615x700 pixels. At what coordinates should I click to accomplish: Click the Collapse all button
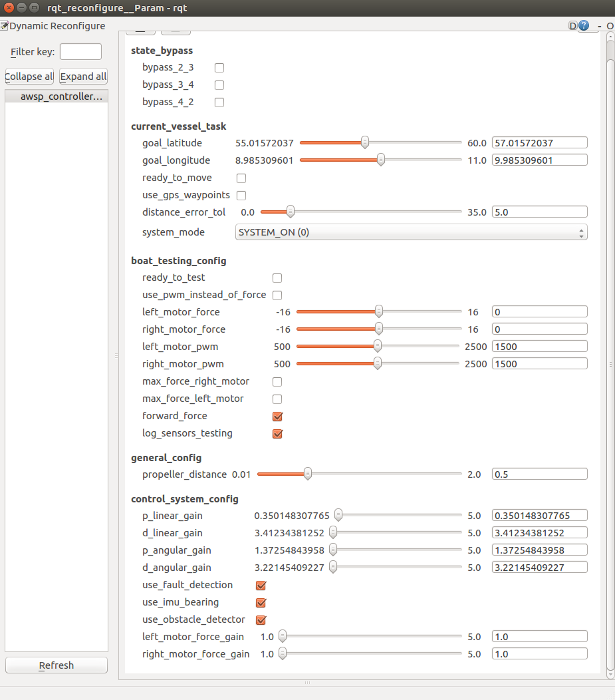[x=29, y=77]
